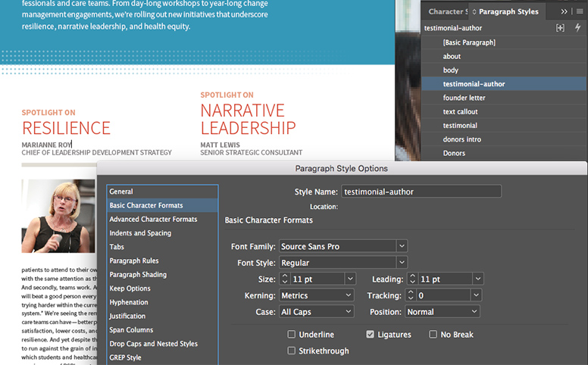
Task: Open the Position Normal dropdown
Action: click(x=442, y=312)
